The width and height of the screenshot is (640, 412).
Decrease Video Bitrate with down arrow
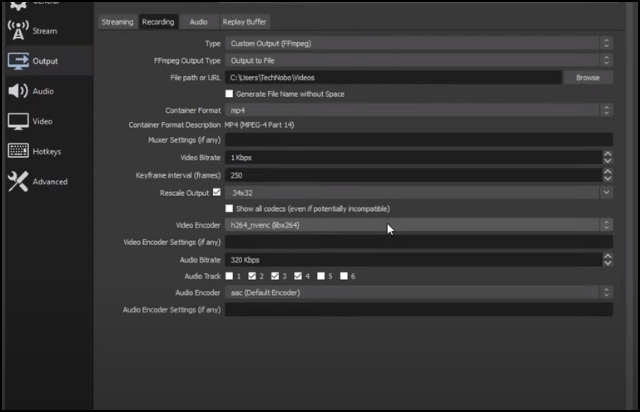pyautogui.click(x=607, y=161)
